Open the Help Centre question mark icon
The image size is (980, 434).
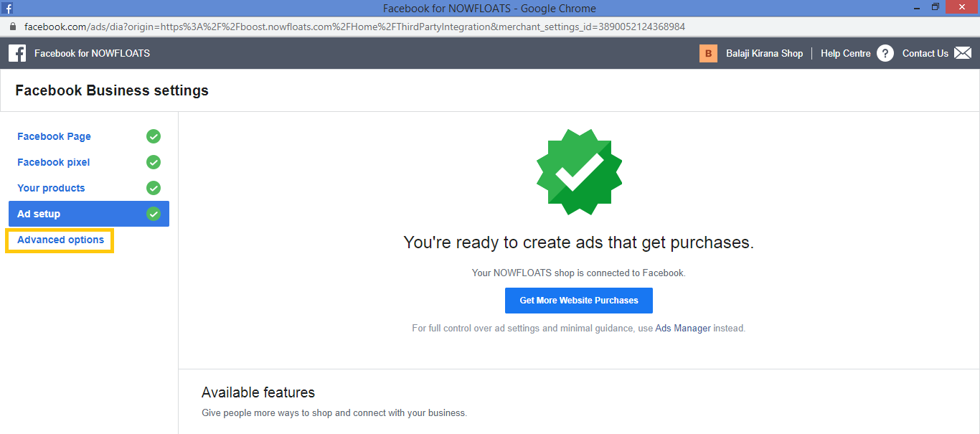coord(885,53)
